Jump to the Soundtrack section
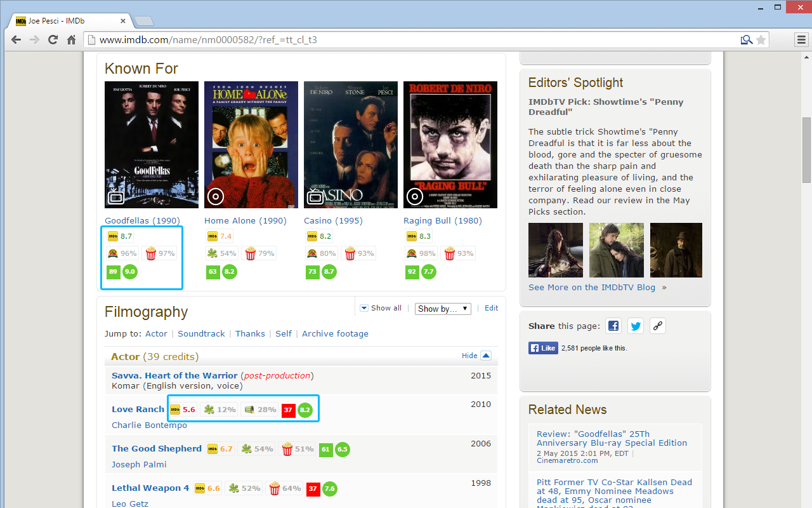The width and height of the screenshot is (812, 508). (201, 333)
